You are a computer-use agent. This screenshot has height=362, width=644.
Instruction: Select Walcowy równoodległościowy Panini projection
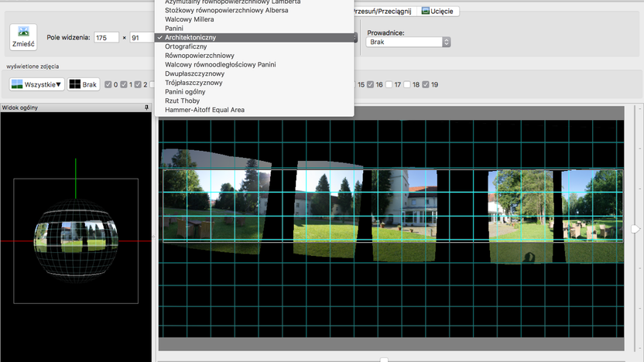click(x=254, y=64)
